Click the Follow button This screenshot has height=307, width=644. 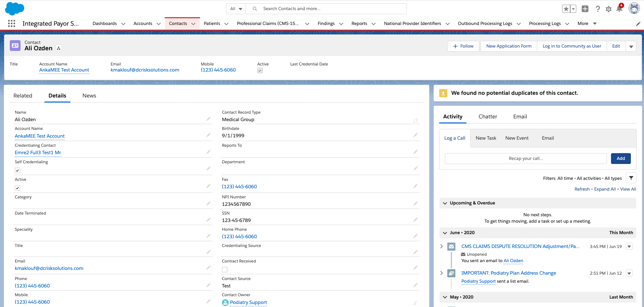click(463, 46)
